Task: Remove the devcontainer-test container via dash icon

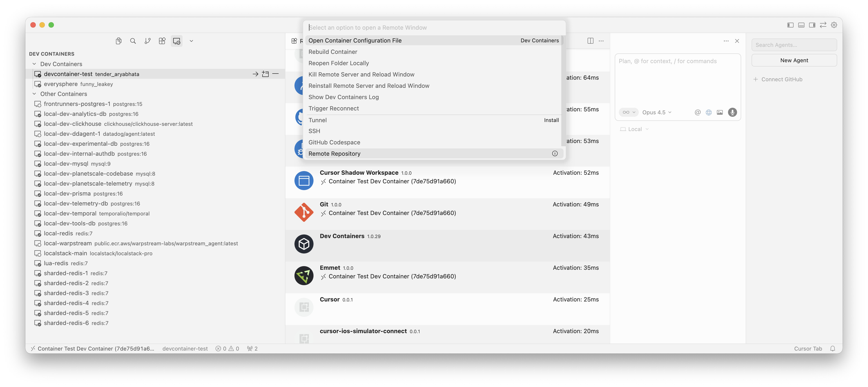Action: [x=276, y=74]
